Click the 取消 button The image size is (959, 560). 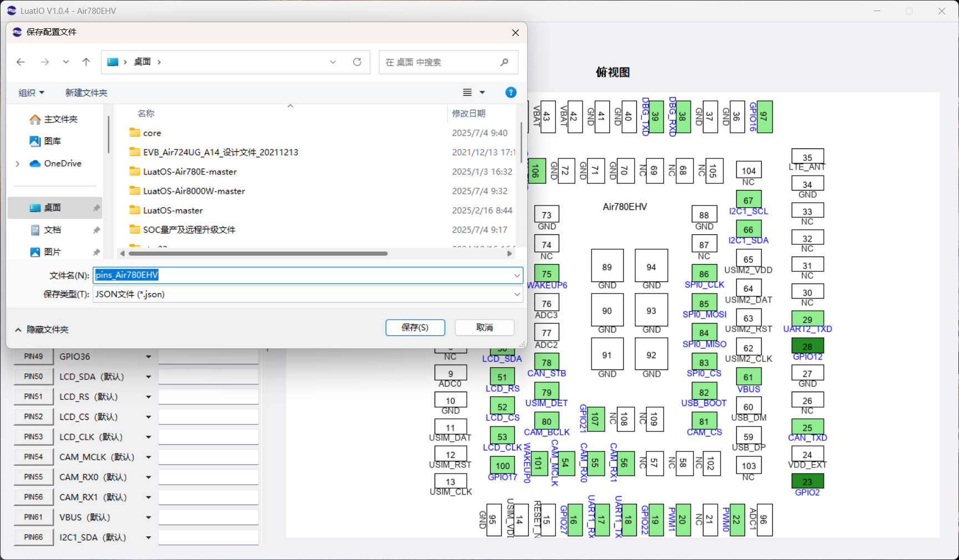coord(484,327)
